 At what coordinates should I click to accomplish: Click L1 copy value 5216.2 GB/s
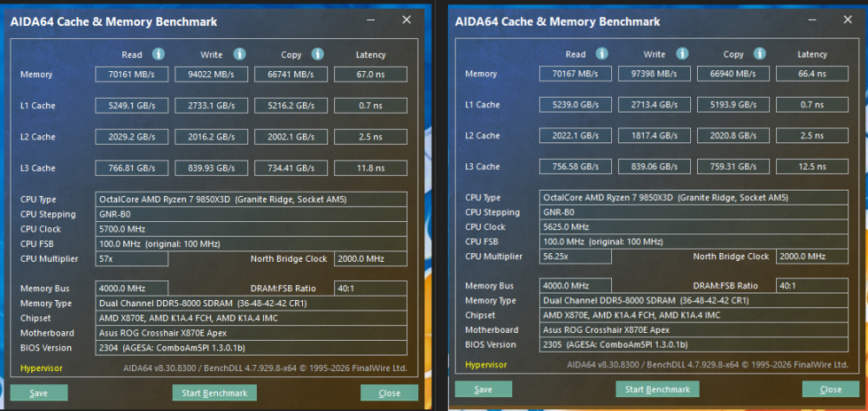tap(291, 106)
